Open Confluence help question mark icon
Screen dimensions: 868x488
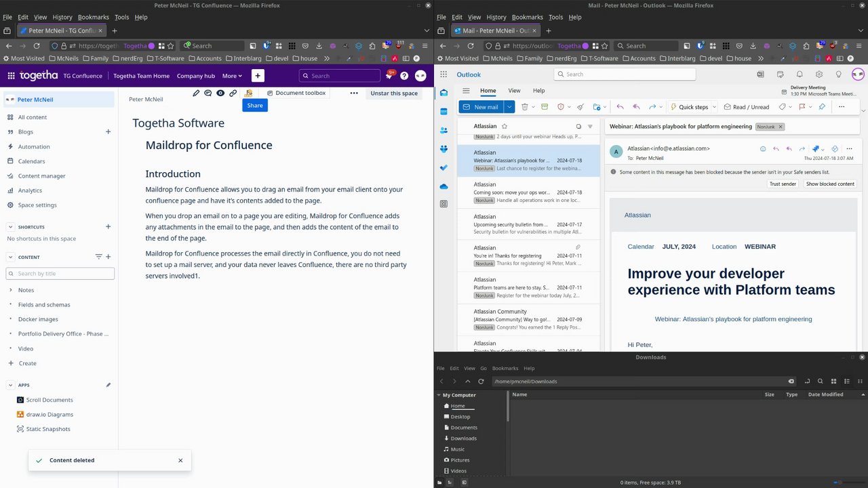point(404,76)
